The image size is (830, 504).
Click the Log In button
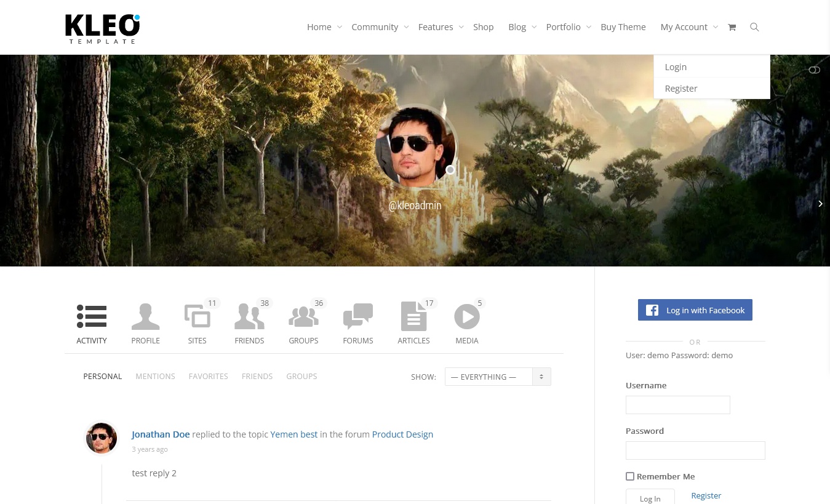[x=650, y=497]
